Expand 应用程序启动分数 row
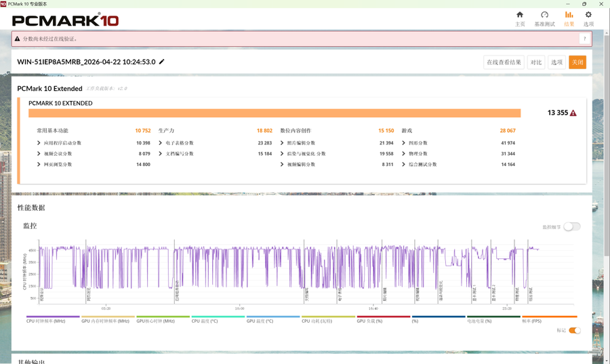Image resolution: width=610 pixels, height=364 pixels. click(39, 143)
